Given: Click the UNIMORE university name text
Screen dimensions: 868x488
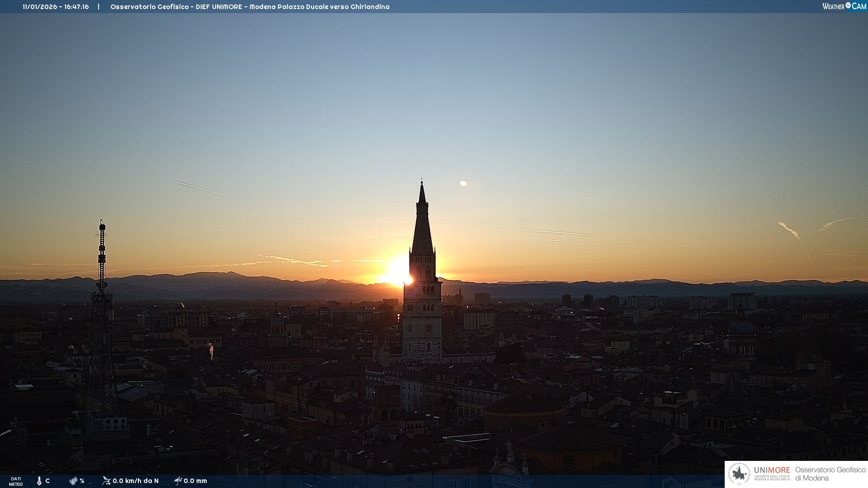Looking at the screenshot, I should (x=772, y=470).
